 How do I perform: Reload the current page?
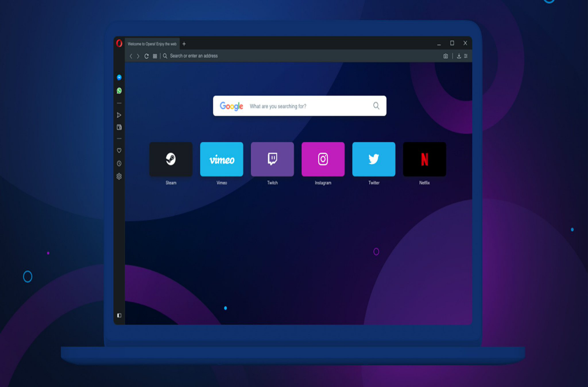(x=146, y=56)
